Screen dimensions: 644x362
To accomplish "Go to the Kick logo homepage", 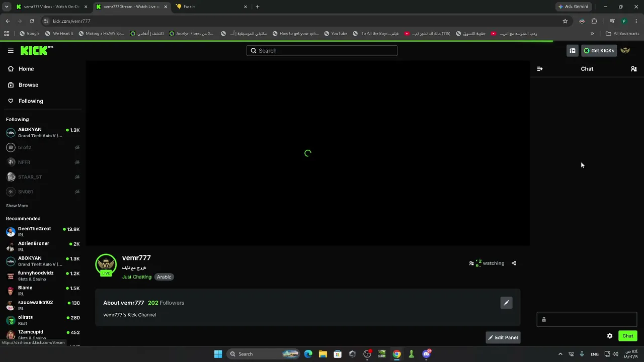I will 37,50.
